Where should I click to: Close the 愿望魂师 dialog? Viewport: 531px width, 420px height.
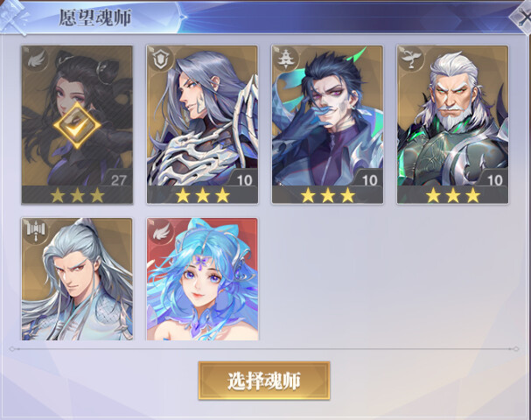point(523,17)
